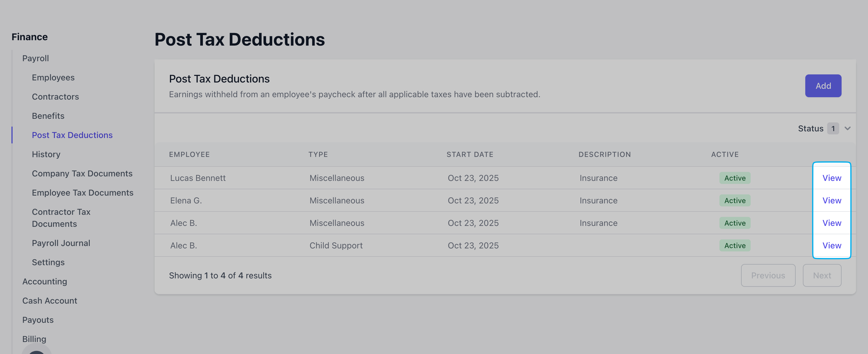Select Benefits in the sidebar
The width and height of the screenshot is (868, 354).
tap(48, 116)
